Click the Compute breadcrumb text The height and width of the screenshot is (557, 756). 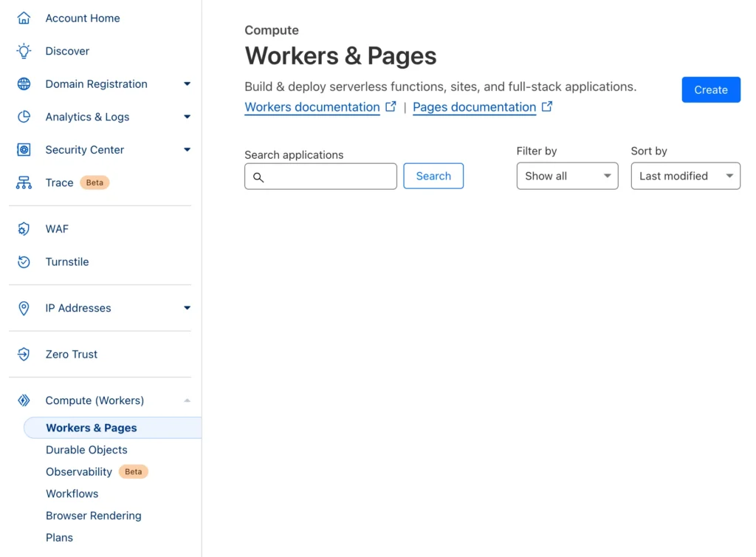click(272, 30)
